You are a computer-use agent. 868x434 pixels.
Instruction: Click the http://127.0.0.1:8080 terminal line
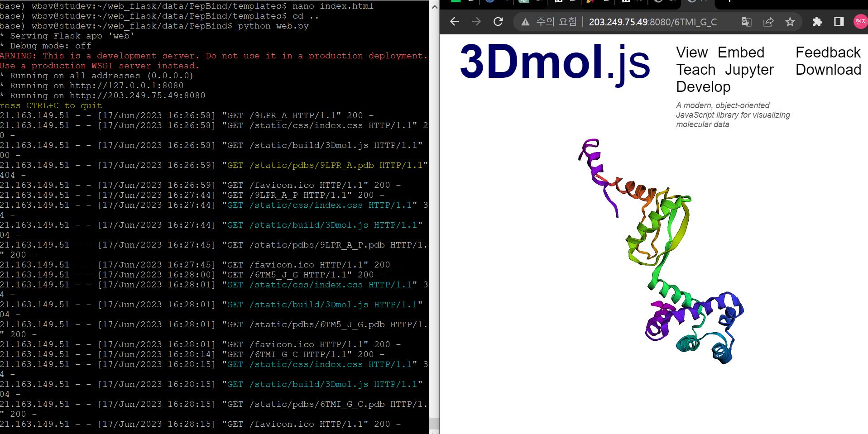[x=91, y=86]
